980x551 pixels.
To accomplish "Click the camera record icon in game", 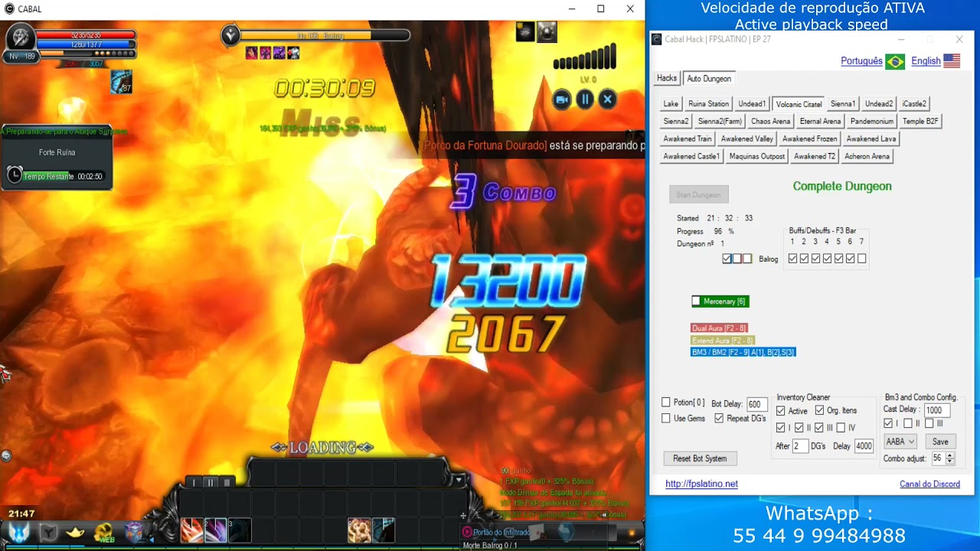I will point(562,99).
